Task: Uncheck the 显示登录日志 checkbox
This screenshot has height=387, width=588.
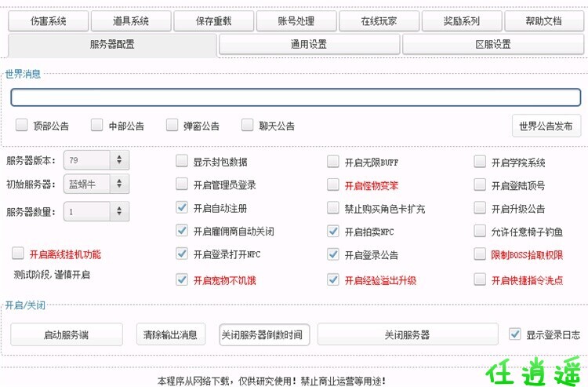Action: [x=515, y=334]
